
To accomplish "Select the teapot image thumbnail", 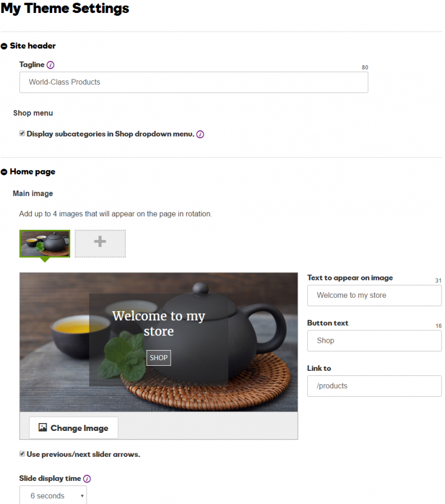I will click(45, 244).
